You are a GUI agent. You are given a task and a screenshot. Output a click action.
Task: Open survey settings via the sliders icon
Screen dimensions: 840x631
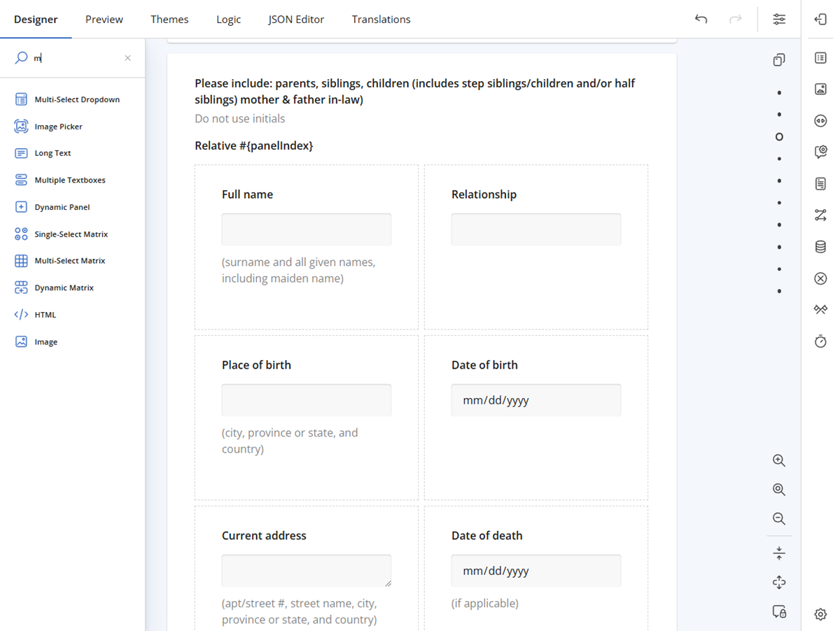tap(779, 19)
